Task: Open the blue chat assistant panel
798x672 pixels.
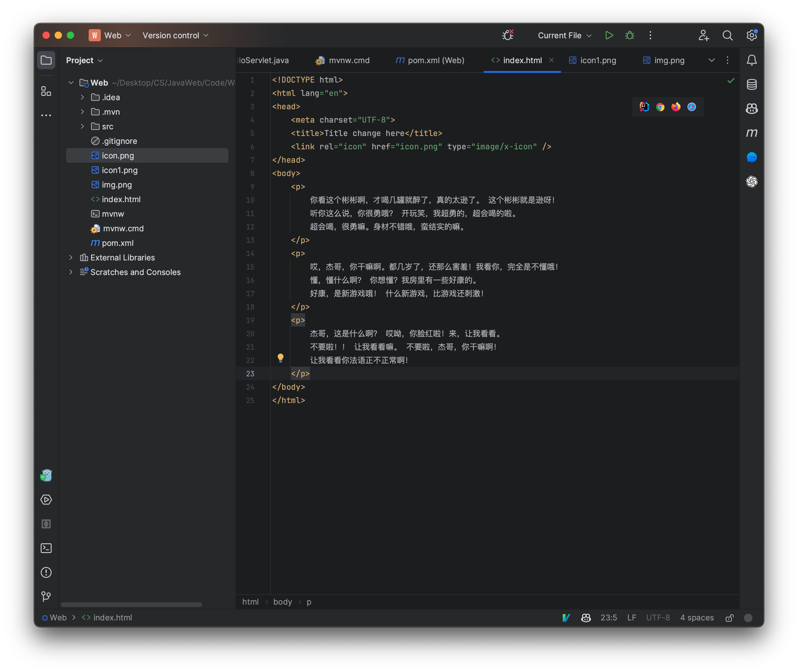Action: point(752,157)
